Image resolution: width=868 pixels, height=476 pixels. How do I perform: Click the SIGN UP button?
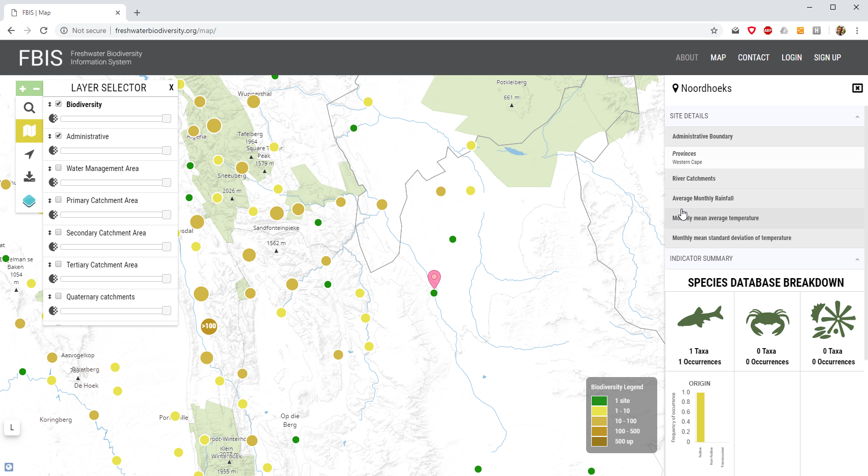pos(827,57)
